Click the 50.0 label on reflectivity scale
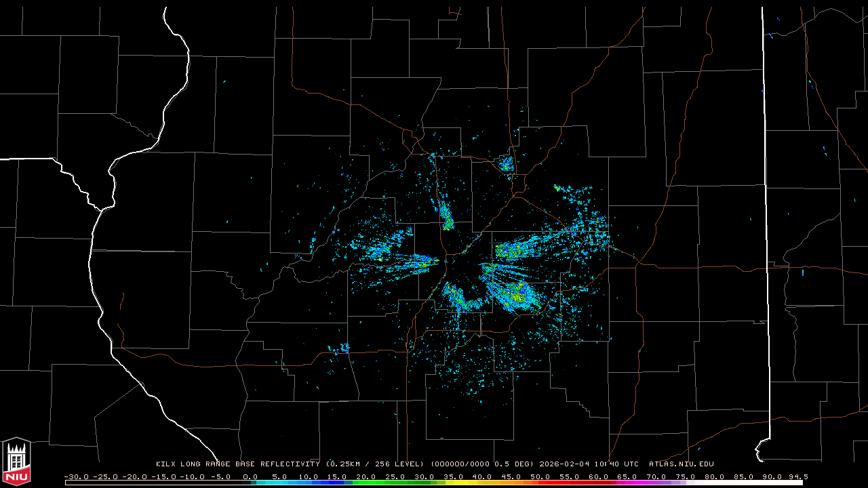The image size is (868, 488). [x=540, y=476]
